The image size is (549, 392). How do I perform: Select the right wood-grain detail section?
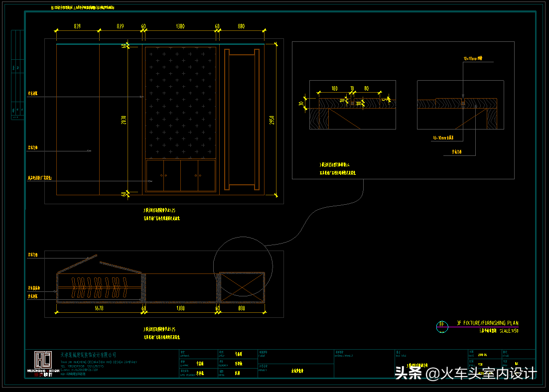(460, 105)
